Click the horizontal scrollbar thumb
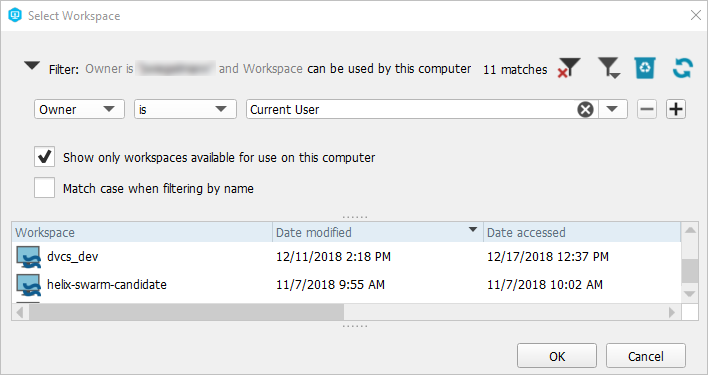The height and width of the screenshot is (375, 708). click(x=186, y=312)
